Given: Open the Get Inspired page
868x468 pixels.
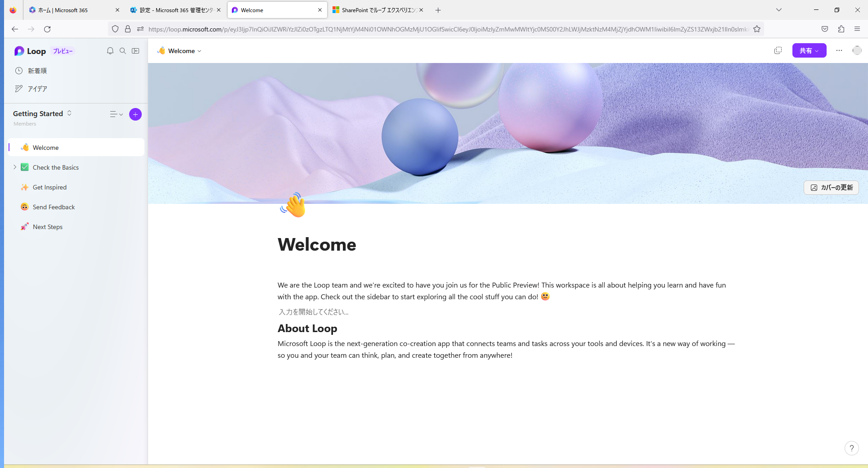Looking at the screenshot, I should (x=49, y=187).
